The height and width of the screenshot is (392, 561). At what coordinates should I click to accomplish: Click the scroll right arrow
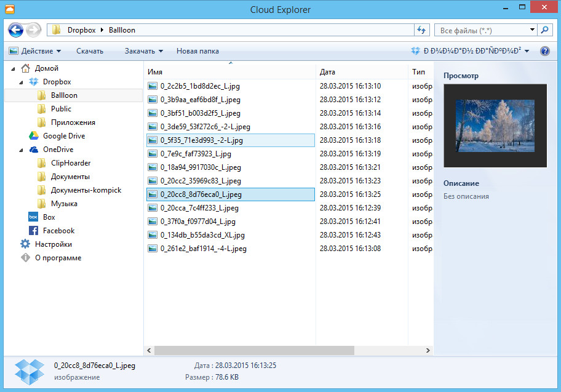pos(428,351)
